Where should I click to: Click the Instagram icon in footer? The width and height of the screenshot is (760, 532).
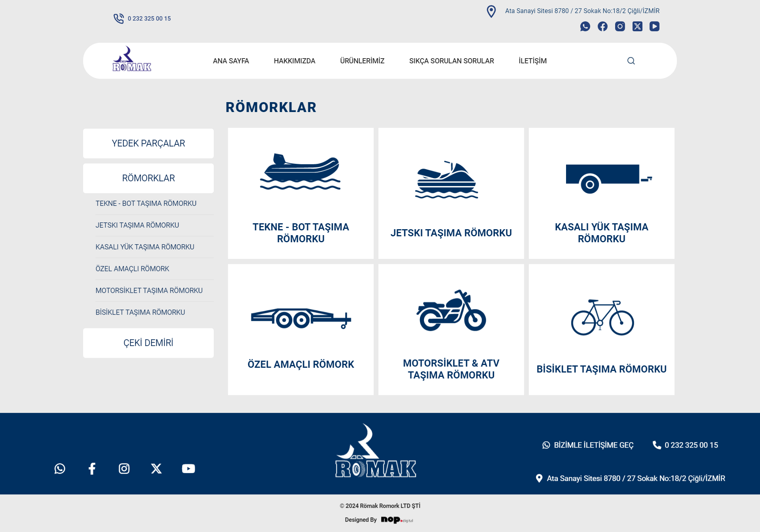(x=124, y=469)
